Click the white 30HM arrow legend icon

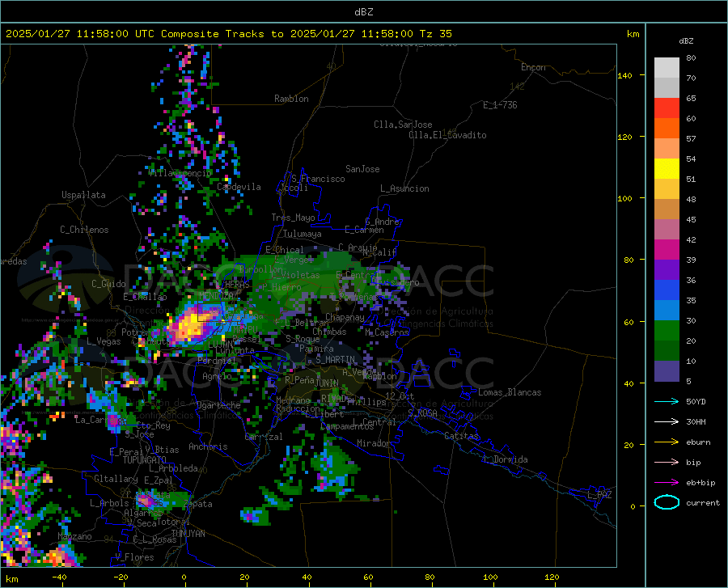point(667,422)
